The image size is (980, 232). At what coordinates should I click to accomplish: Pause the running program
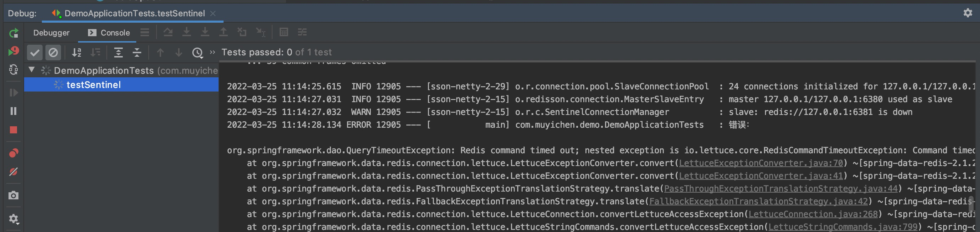tap(14, 111)
